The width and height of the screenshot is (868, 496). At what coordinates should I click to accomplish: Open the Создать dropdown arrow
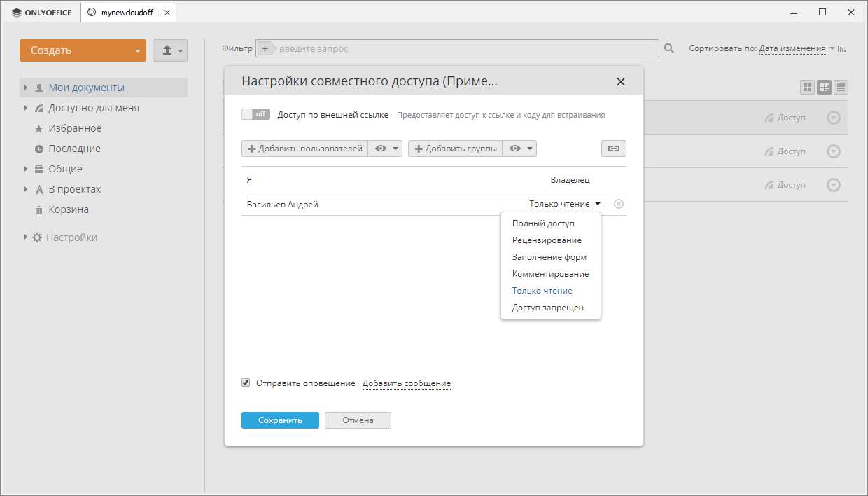[138, 50]
